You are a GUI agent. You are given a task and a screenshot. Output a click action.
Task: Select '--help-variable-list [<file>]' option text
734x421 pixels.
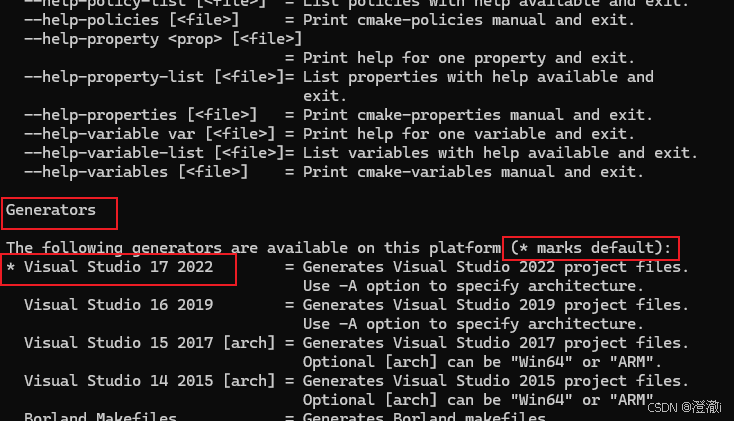tap(154, 153)
